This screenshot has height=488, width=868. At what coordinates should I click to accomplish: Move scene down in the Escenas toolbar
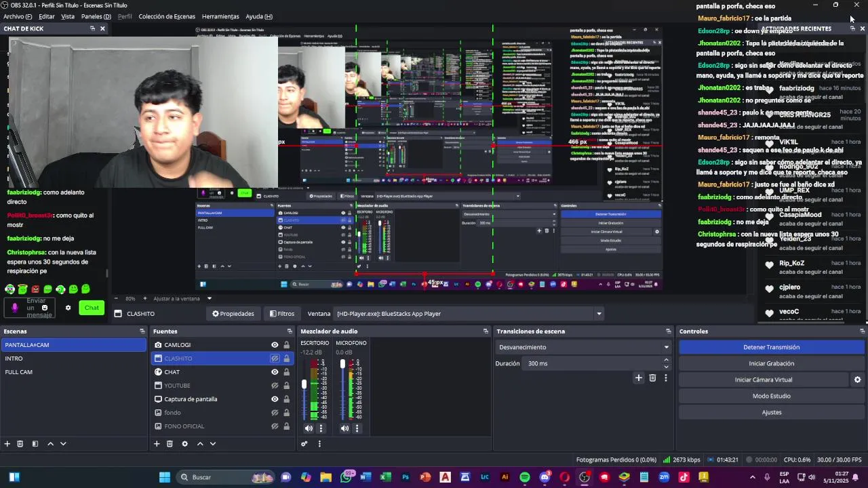click(63, 444)
